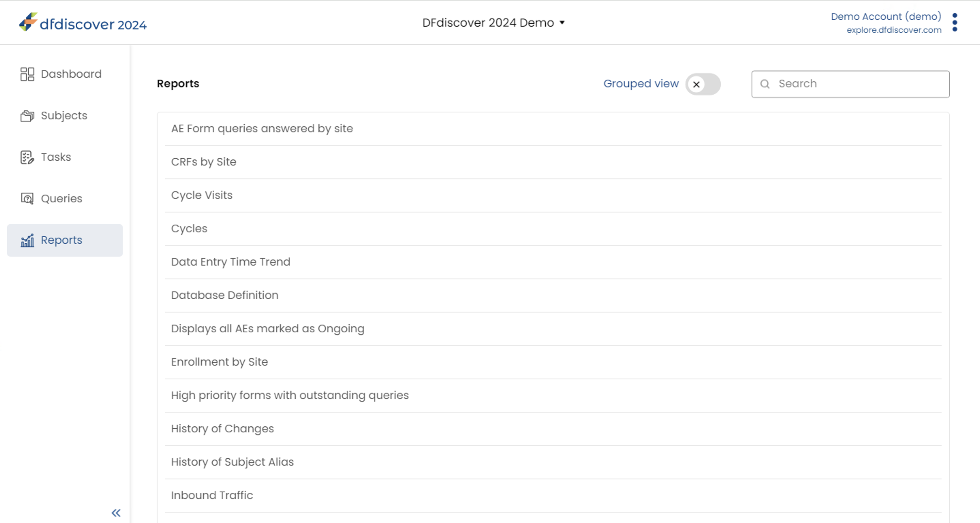Click the dfdiscover 2024 logo

point(82,22)
